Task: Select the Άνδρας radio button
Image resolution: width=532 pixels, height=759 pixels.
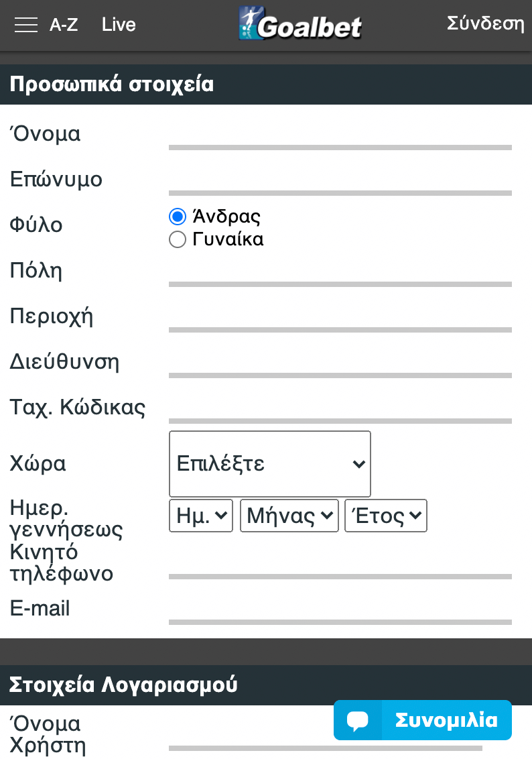Action: [x=178, y=217]
